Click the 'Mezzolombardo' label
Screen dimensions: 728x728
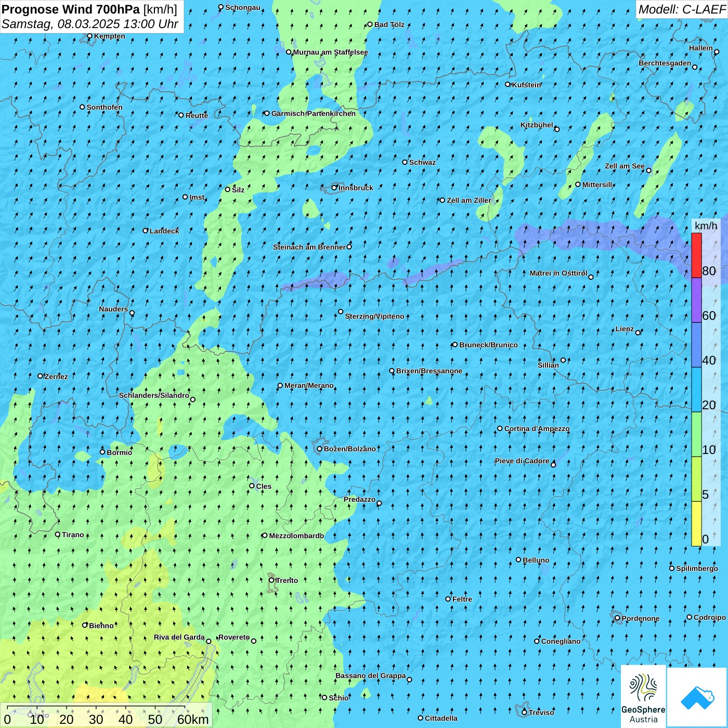coord(296,536)
